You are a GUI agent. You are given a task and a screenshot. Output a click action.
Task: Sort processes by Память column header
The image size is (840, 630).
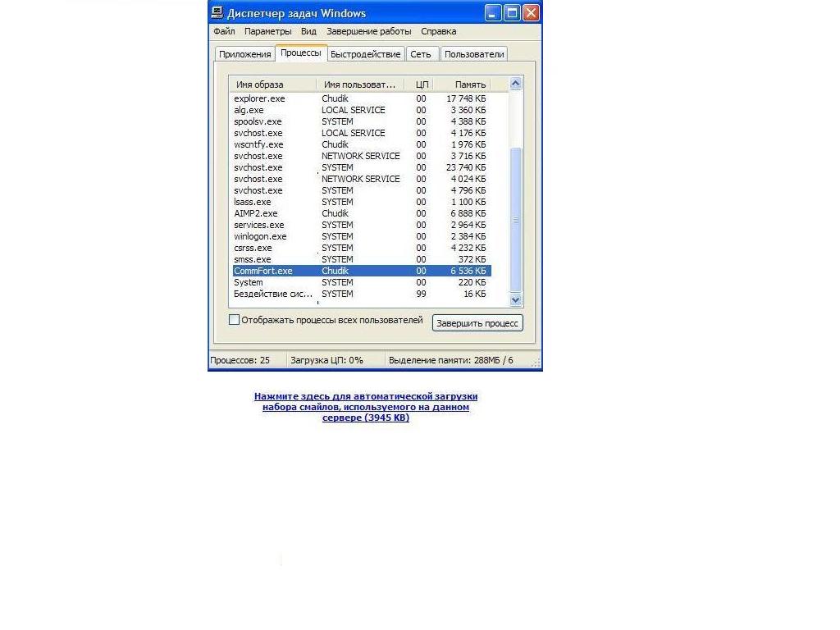(470, 84)
